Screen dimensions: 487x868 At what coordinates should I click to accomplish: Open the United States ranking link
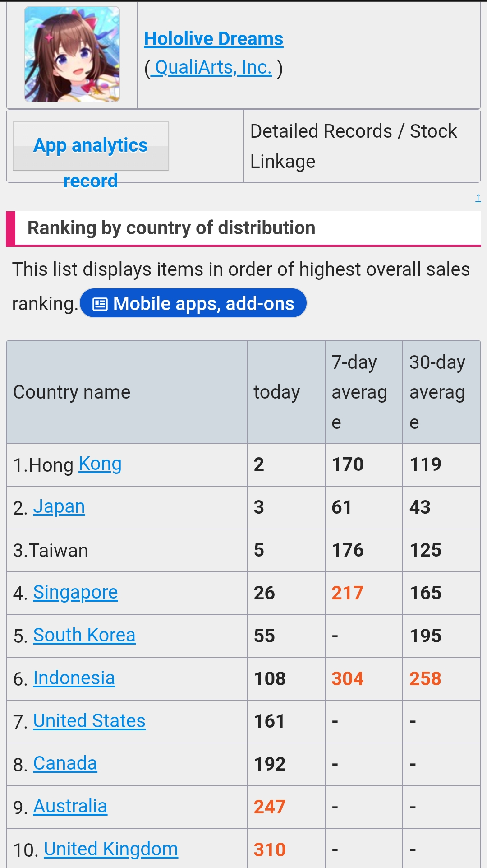tap(89, 721)
